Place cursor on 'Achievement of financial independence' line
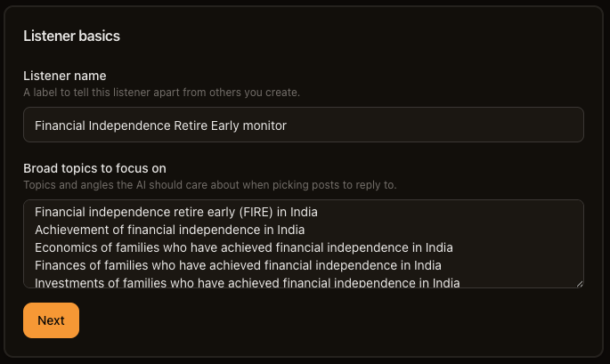The height and width of the screenshot is (364, 610). coord(169,231)
